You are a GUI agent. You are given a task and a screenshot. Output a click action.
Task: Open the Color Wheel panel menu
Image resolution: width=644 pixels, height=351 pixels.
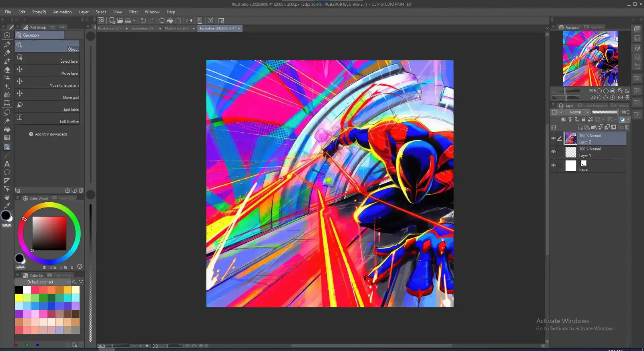18,198
